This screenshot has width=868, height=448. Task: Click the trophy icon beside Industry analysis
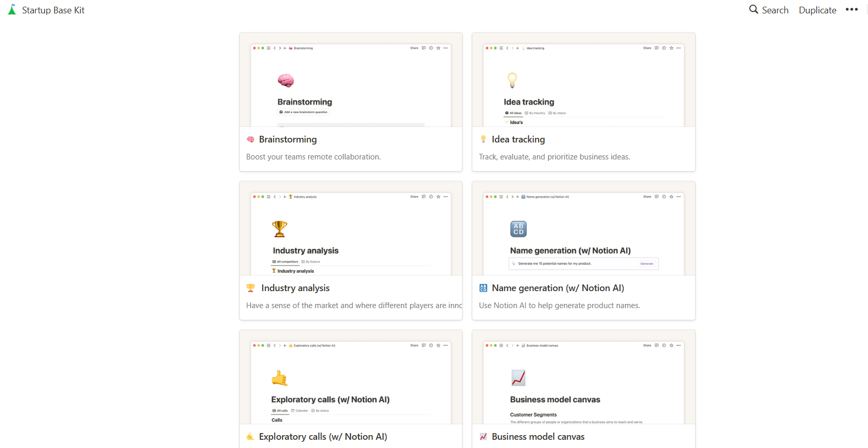(251, 288)
